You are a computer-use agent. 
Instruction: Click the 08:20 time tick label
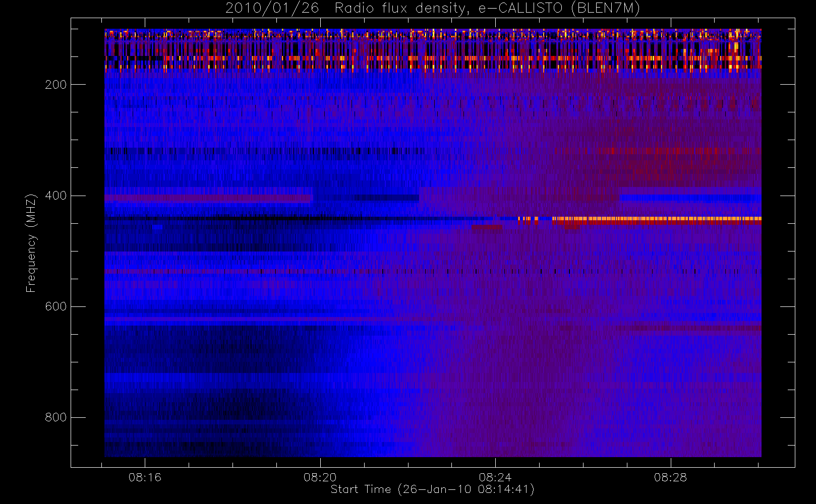320,477
